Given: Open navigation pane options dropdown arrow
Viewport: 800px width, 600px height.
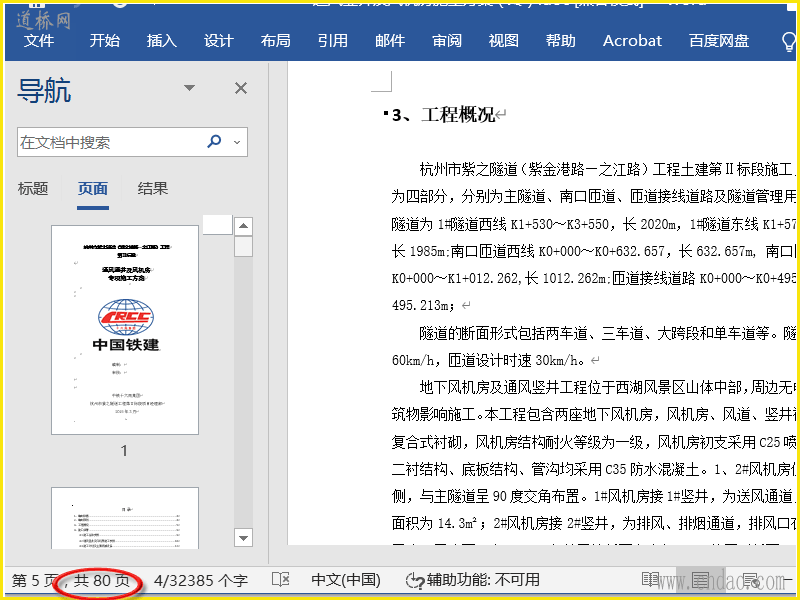Looking at the screenshot, I should point(189,88).
